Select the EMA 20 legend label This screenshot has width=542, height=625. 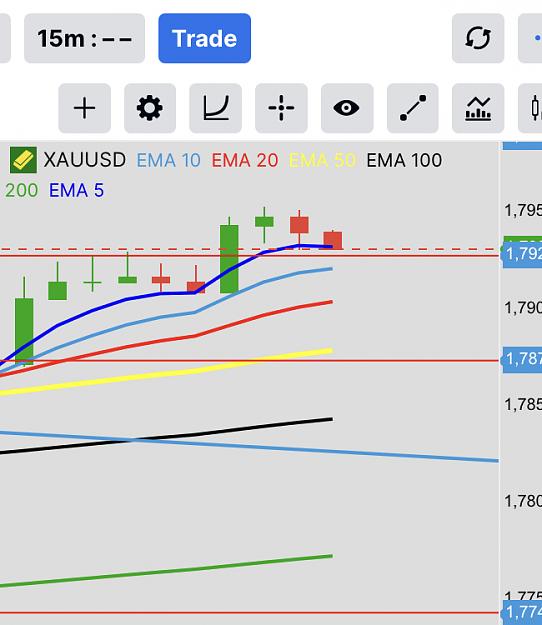click(x=245, y=160)
